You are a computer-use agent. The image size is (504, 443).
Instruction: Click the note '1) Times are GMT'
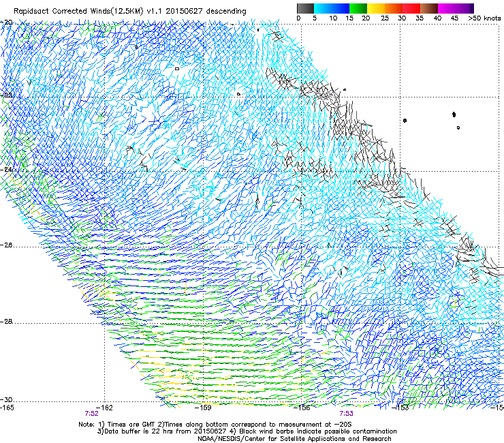pyautogui.click(x=127, y=425)
